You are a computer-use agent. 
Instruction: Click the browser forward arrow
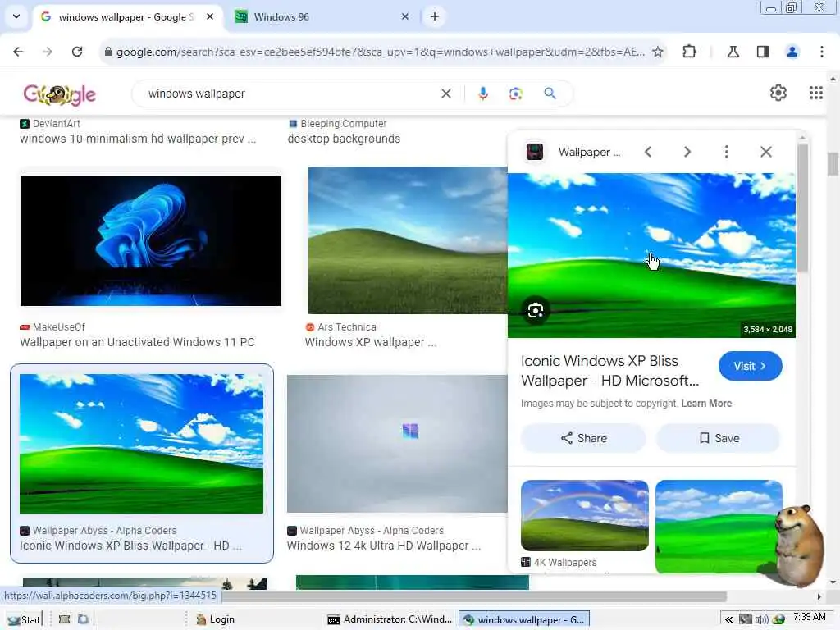tap(47, 52)
